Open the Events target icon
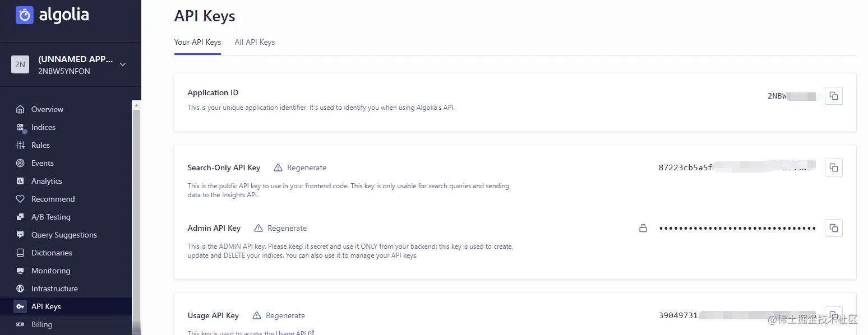This screenshot has height=335, width=868. (x=20, y=163)
